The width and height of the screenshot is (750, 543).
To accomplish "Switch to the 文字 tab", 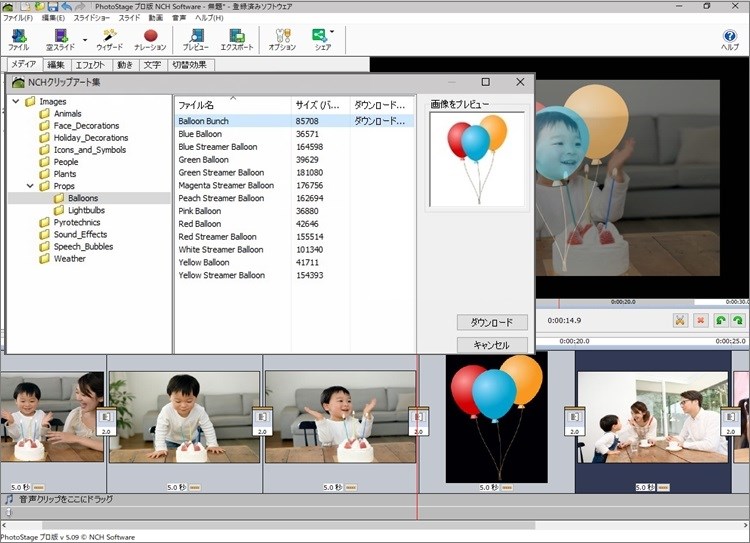I will coord(152,65).
